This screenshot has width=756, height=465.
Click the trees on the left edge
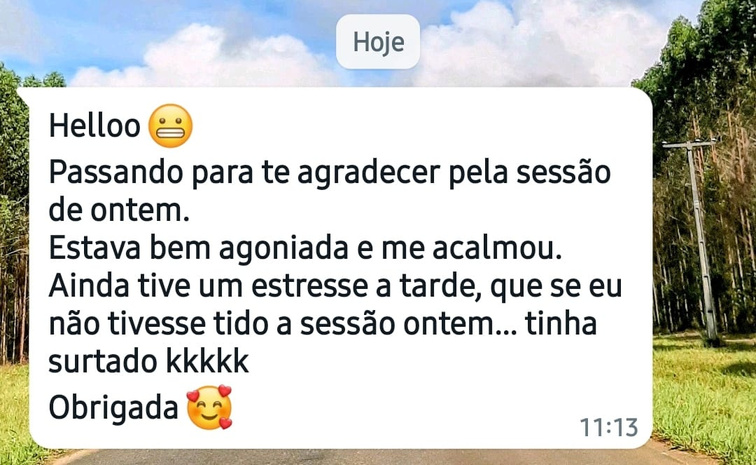coord(14,217)
